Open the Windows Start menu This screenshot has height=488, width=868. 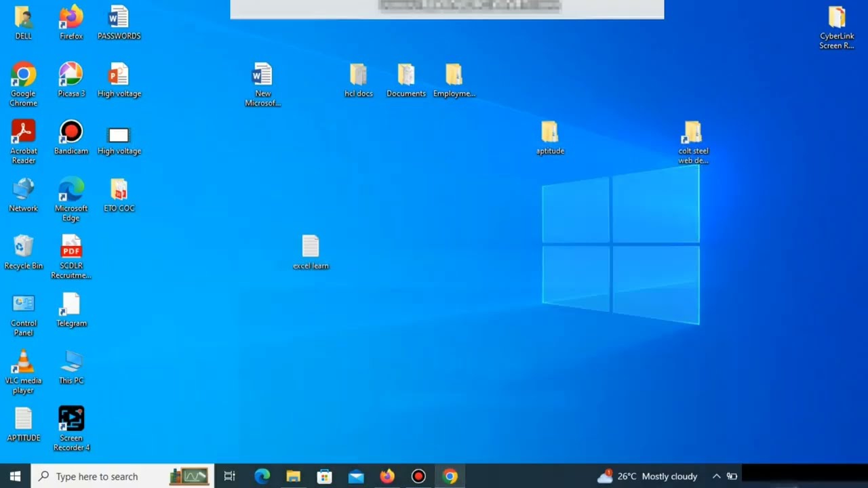tap(15, 476)
